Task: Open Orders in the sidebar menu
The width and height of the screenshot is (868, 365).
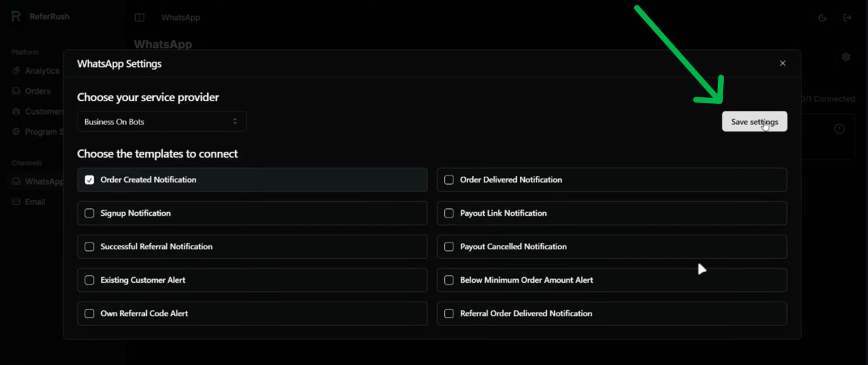Action: click(x=37, y=91)
